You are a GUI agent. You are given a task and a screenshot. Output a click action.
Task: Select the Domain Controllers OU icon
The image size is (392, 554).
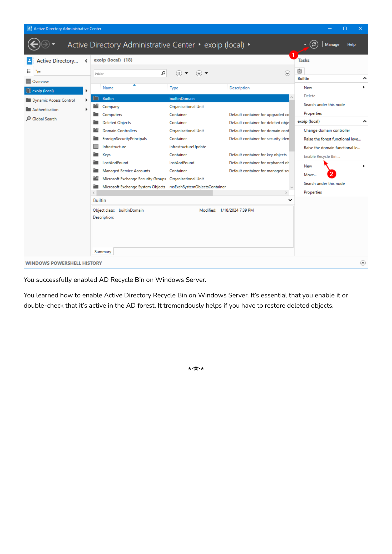pyautogui.click(x=96, y=130)
